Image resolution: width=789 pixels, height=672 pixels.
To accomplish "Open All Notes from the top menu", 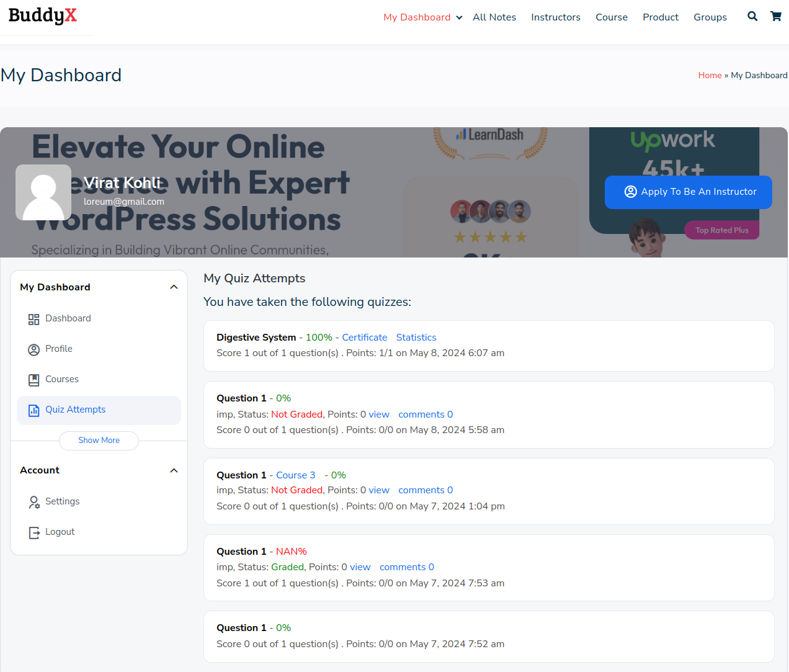I will (x=494, y=17).
